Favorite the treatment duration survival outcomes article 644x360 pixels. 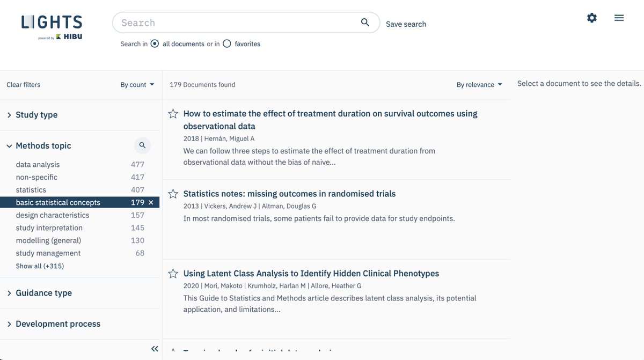coord(173,114)
